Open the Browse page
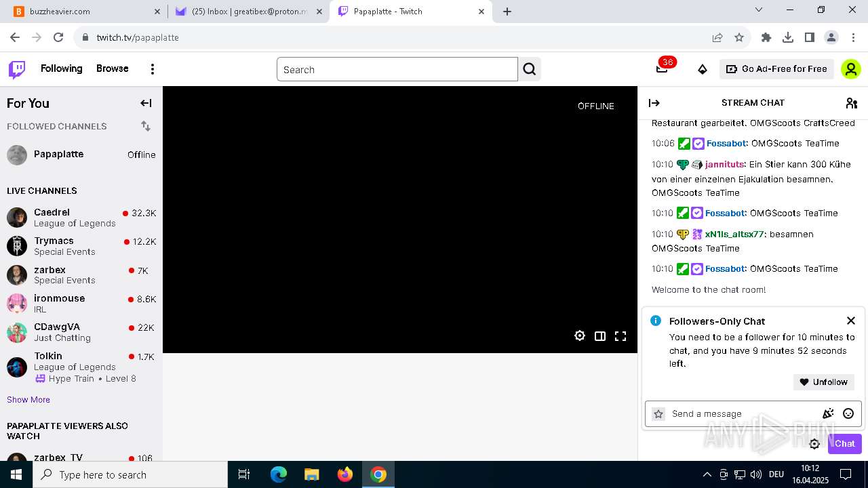 point(113,68)
